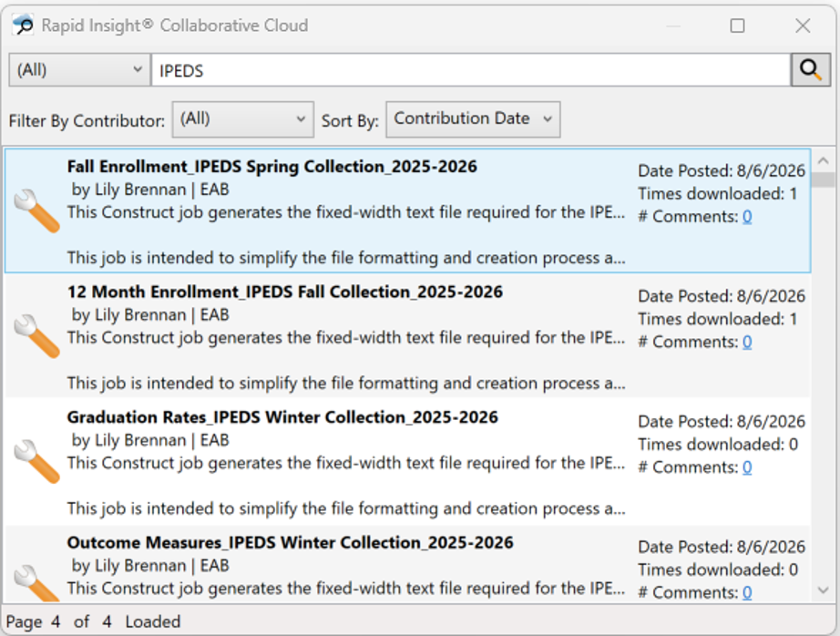Click the Loaded status label
Viewport: 840px width, 636px height.
click(153, 622)
